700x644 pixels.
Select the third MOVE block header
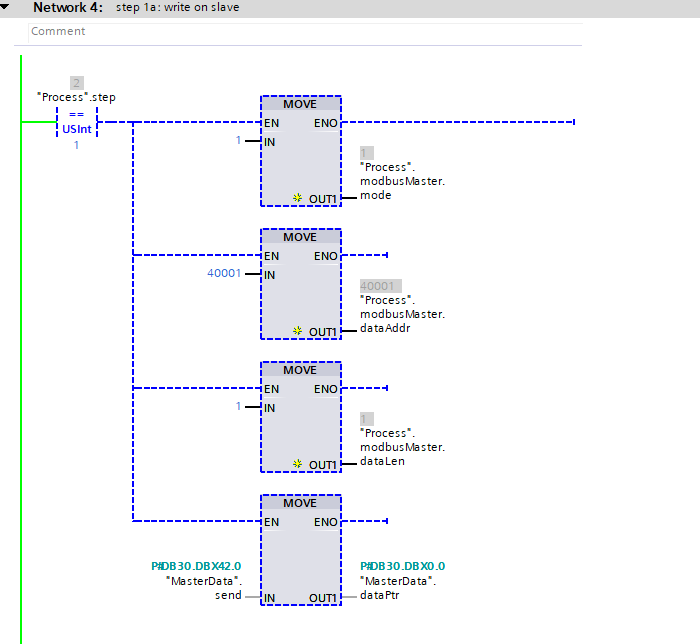coord(300,370)
